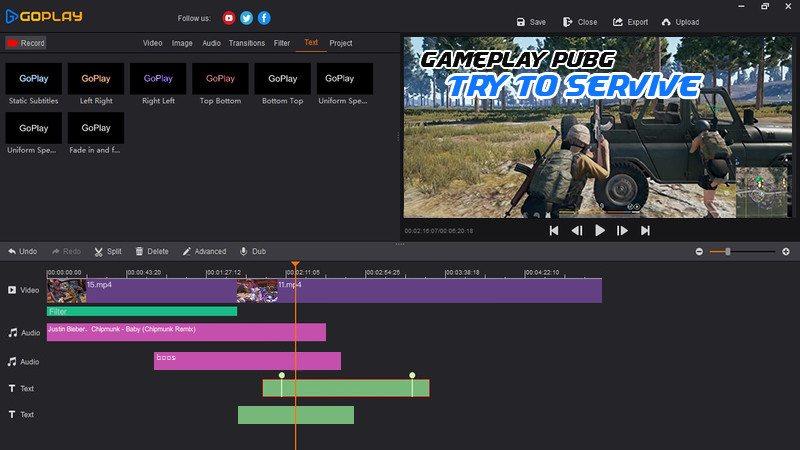This screenshot has width=800, height=450.
Task: Open the GoPlay Facebook icon
Action: [x=264, y=18]
